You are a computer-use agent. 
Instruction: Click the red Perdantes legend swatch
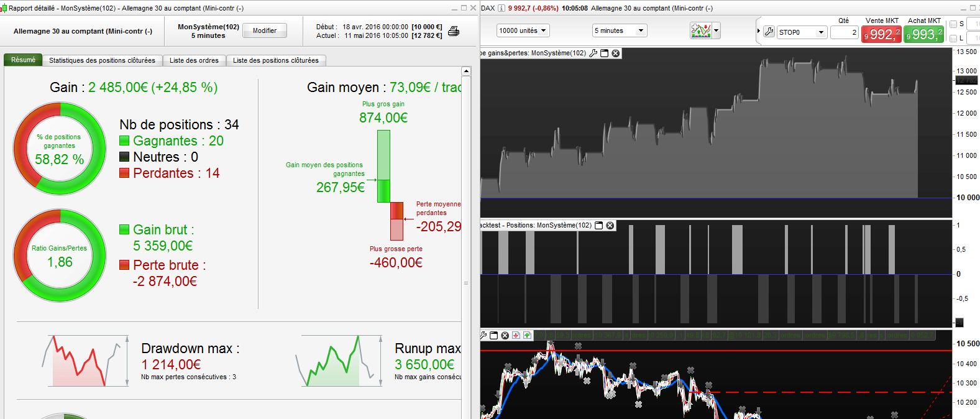click(124, 173)
